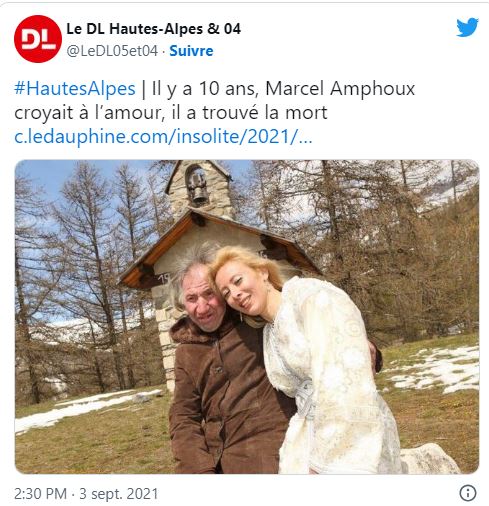Open the #HautesAlpes hashtag
489x506 pixels.
click(x=75, y=89)
